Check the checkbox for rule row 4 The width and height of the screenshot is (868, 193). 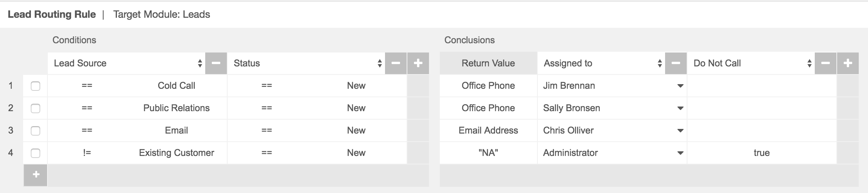[x=35, y=153]
